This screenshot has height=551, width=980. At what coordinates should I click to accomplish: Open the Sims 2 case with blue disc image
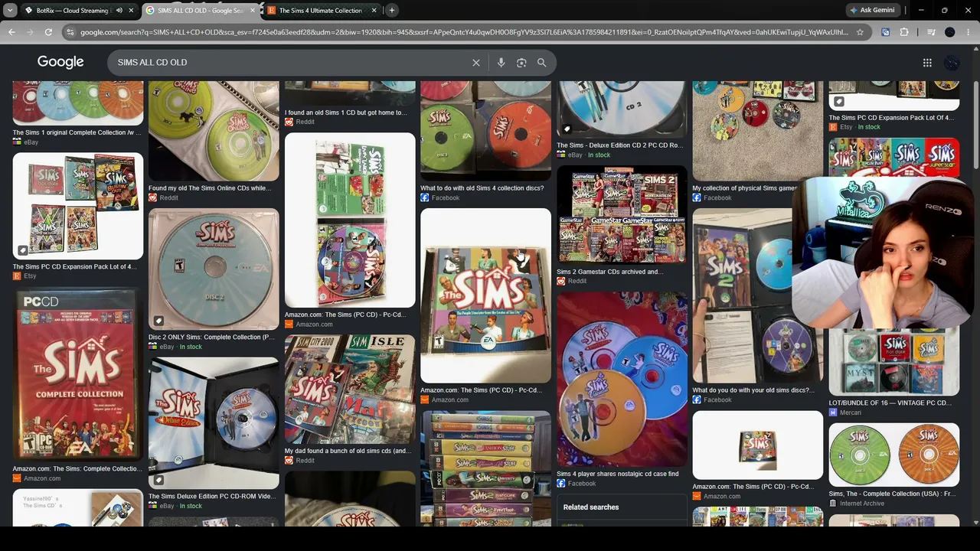757,295
